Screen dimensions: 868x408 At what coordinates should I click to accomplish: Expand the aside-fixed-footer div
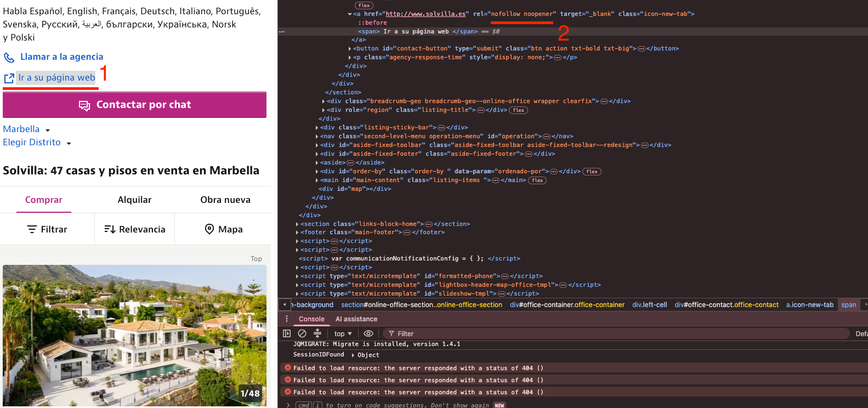317,154
